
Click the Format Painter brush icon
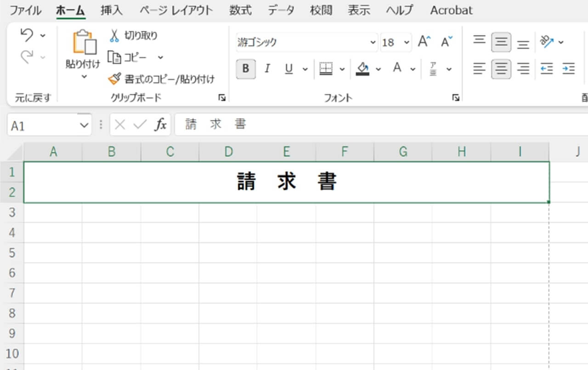click(114, 79)
